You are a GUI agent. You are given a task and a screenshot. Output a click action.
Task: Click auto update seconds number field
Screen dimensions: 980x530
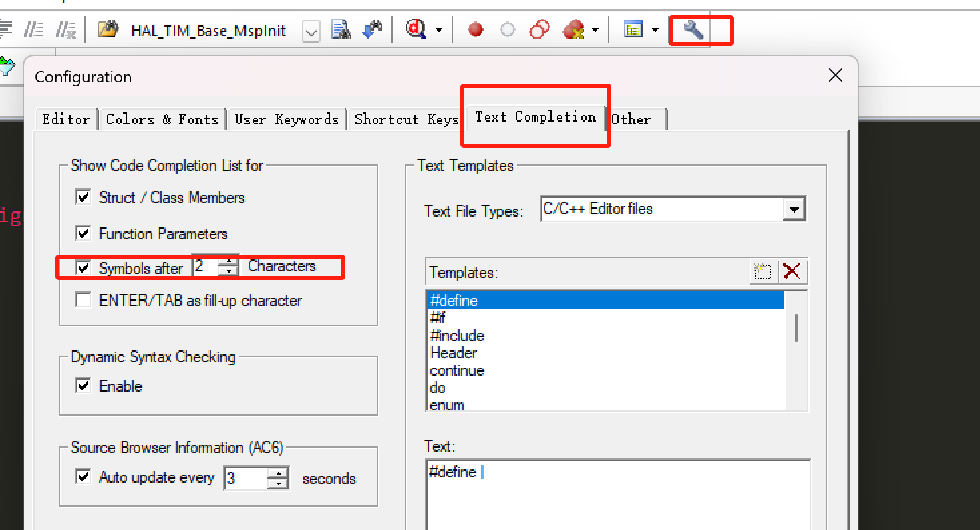point(246,479)
